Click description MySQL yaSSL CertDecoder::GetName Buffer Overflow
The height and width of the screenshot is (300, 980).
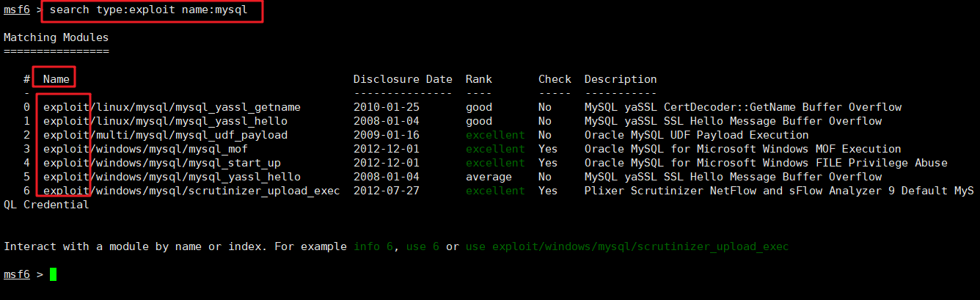(743, 107)
